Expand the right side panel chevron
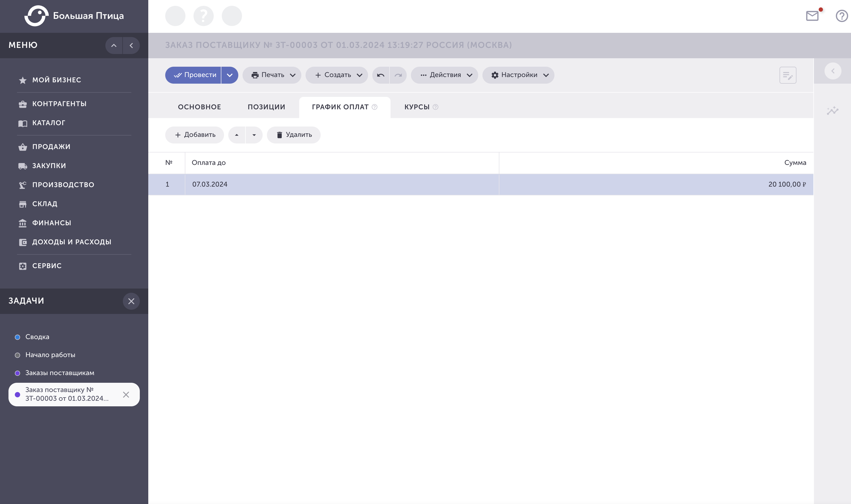 point(833,71)
